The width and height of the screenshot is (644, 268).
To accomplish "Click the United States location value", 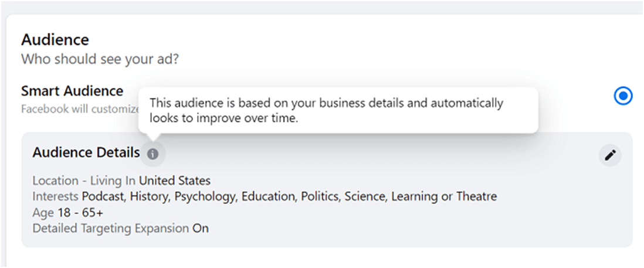I will pyautogui.click(x=175, y=181).
